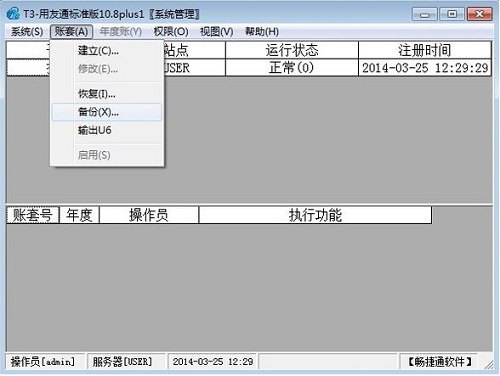Select the 2014-03-25 12:29:29 registration cell
The height and width of the screenshot is (376, 500).
[425, 68]
